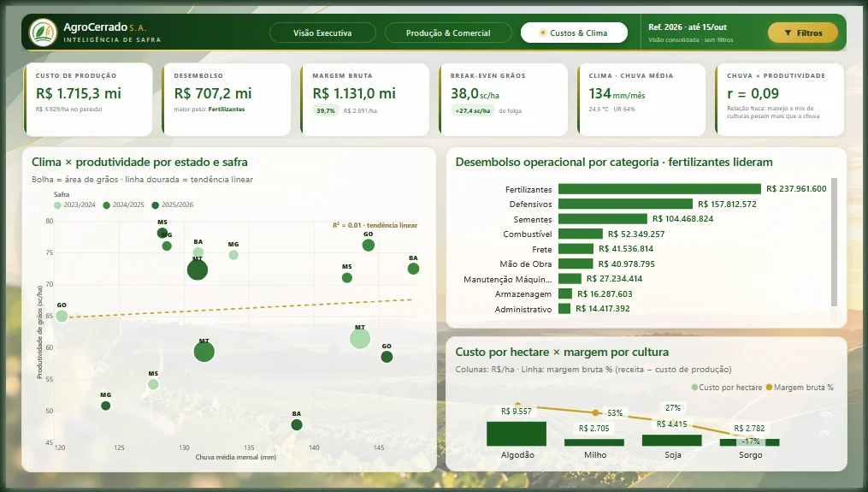Image resolution: width=868 pixels, height=492 pixels.
Task: Click the desembolso chart vertical scrollbar
Action: [x=835, y=242]
